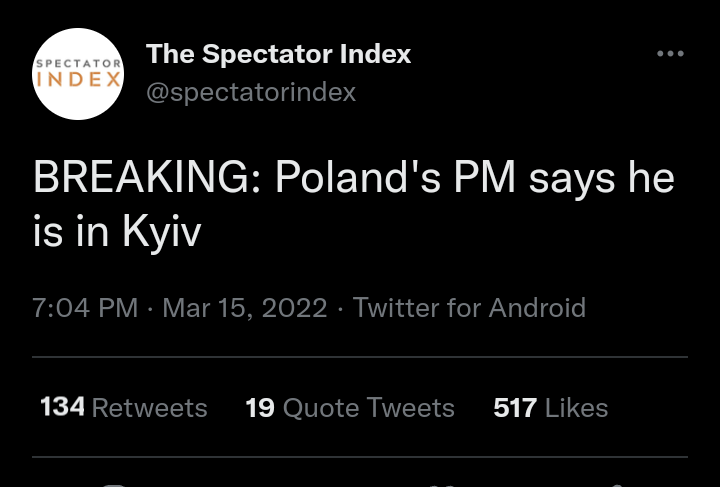720x487 pixels.
Task: Click the Mar 15, 2022 date
Action: [244, 308]
